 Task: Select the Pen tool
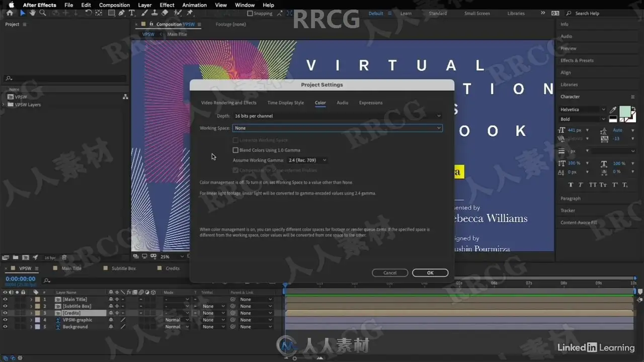(122, 13)
